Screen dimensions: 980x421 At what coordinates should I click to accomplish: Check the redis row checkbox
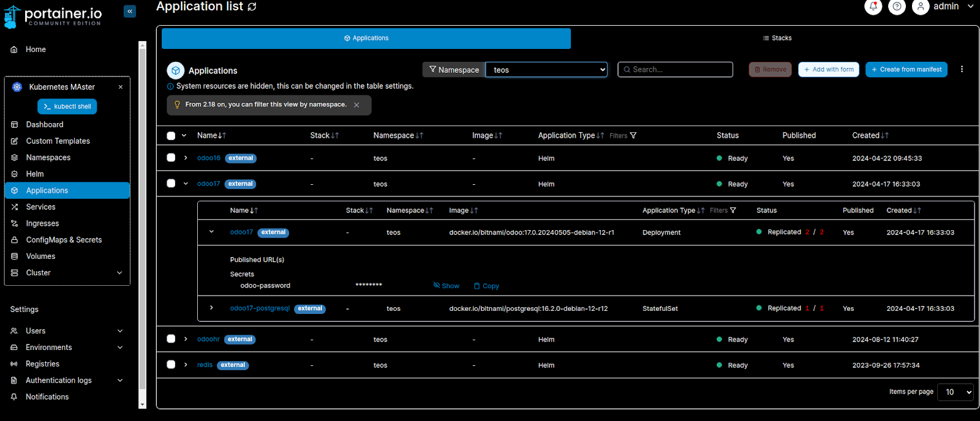coord(171,365)
